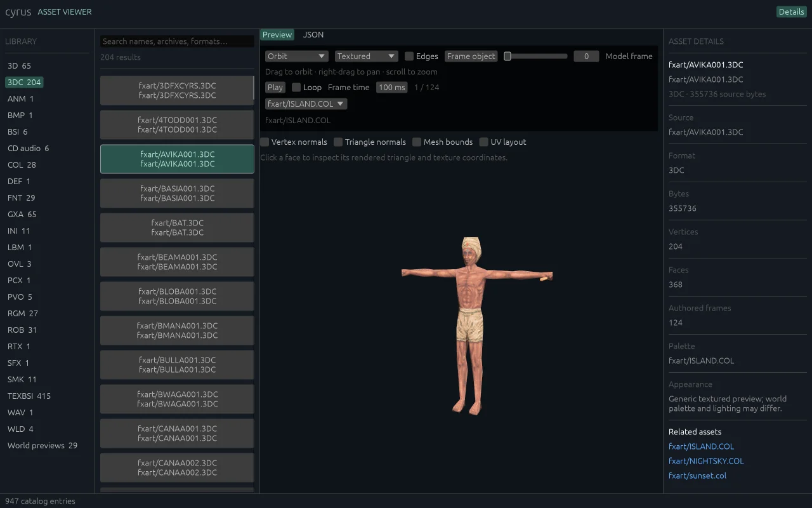Toggle the Details panel button
This screenshot has width=812, height=508.
[x=792, y=11]
